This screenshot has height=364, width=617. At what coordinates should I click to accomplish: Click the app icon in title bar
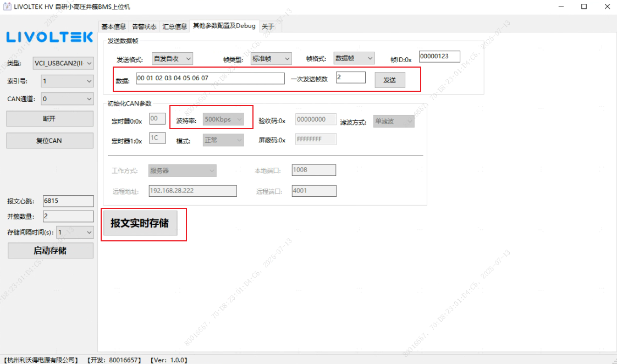(x=8, y=7)
